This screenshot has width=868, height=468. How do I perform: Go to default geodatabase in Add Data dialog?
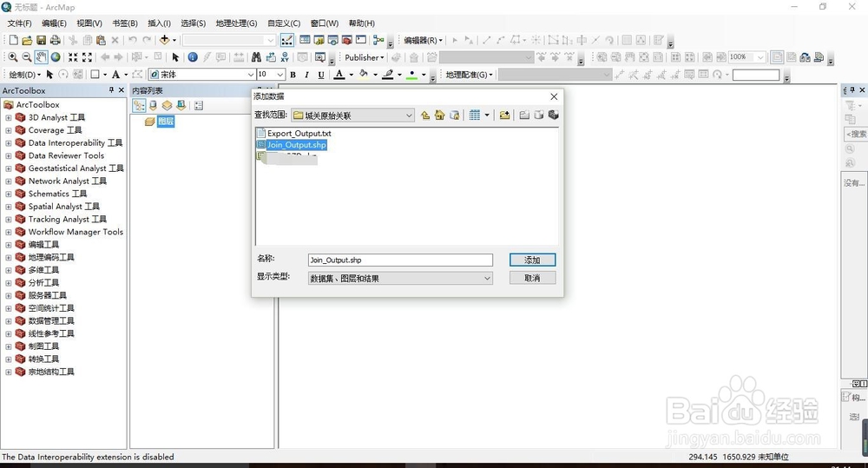pyautogui.click(x=455, y=115)
